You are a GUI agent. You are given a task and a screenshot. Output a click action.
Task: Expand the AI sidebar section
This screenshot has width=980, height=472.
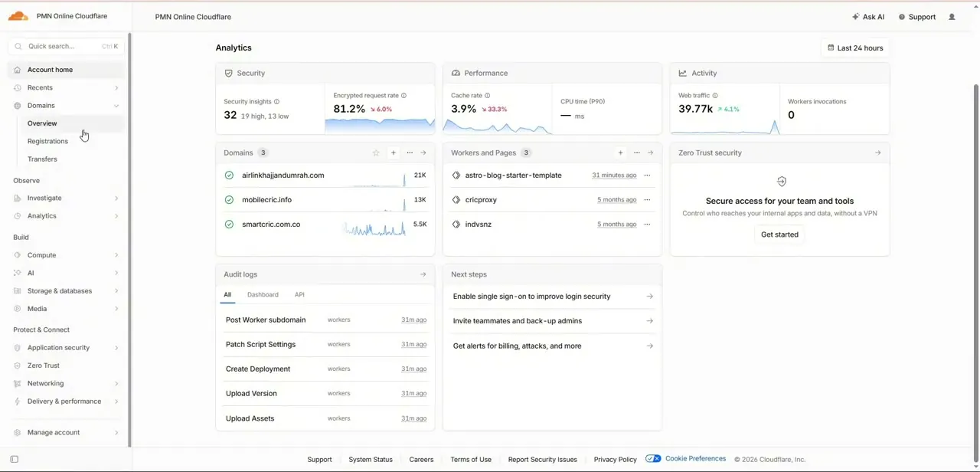[116, 273]
